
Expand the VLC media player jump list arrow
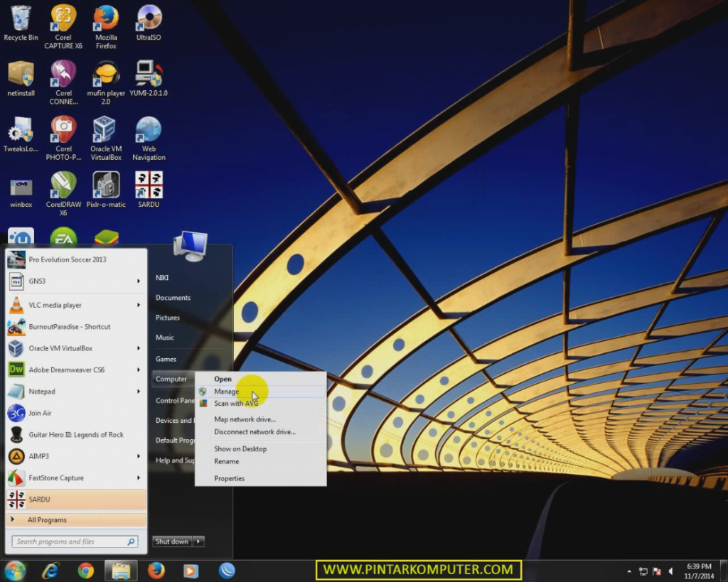(139, 305)
